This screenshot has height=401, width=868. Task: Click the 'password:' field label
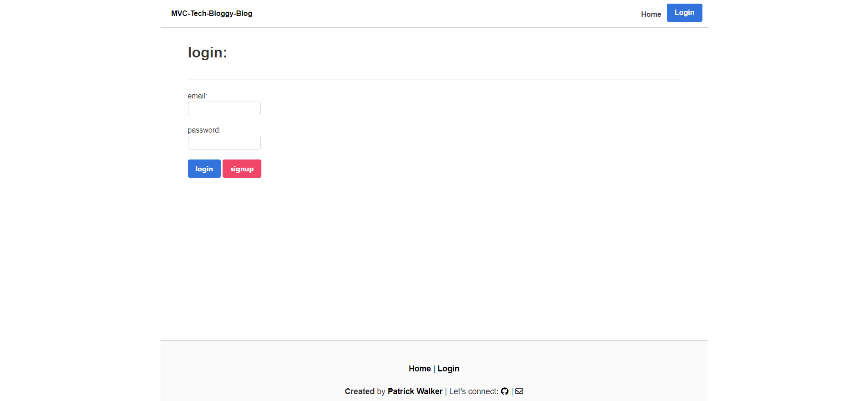(x=204, y=130)
